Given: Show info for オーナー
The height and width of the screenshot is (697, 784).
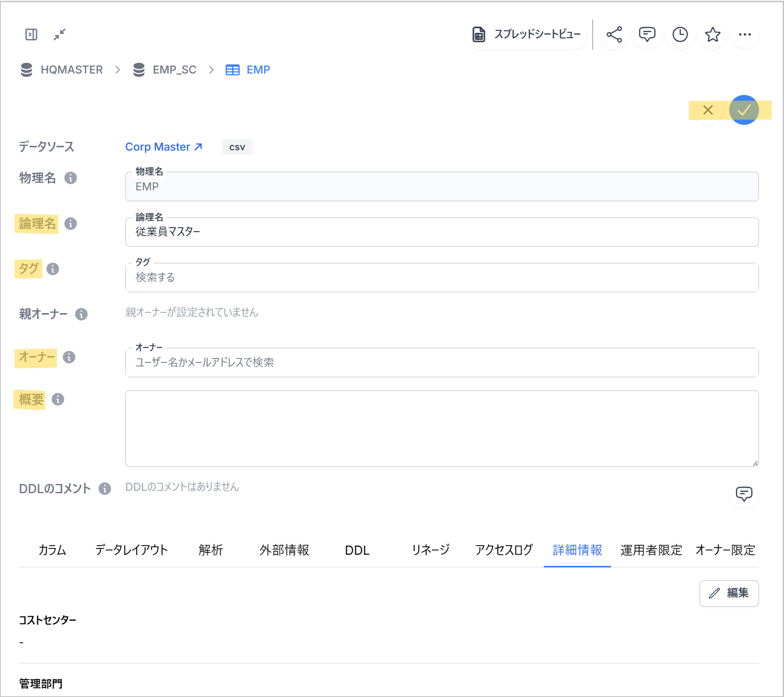Looking at the screenshot, I should (x=69, y=357).
